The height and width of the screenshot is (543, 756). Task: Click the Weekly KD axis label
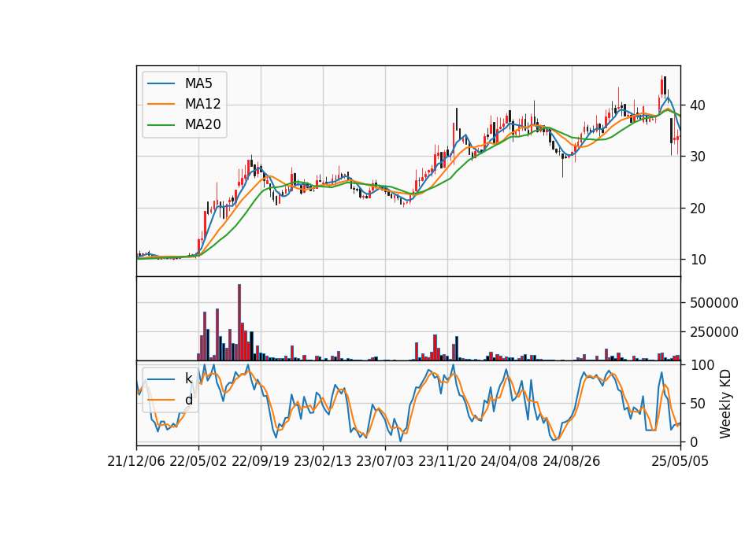(x=725, y=404)
